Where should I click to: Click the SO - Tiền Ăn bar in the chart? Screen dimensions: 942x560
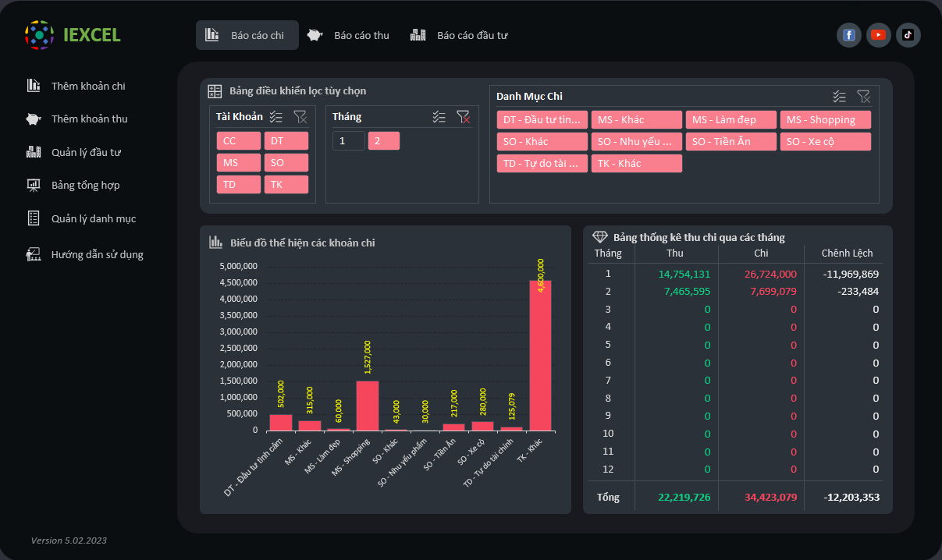pyautogui.click(x=454, y=427)
